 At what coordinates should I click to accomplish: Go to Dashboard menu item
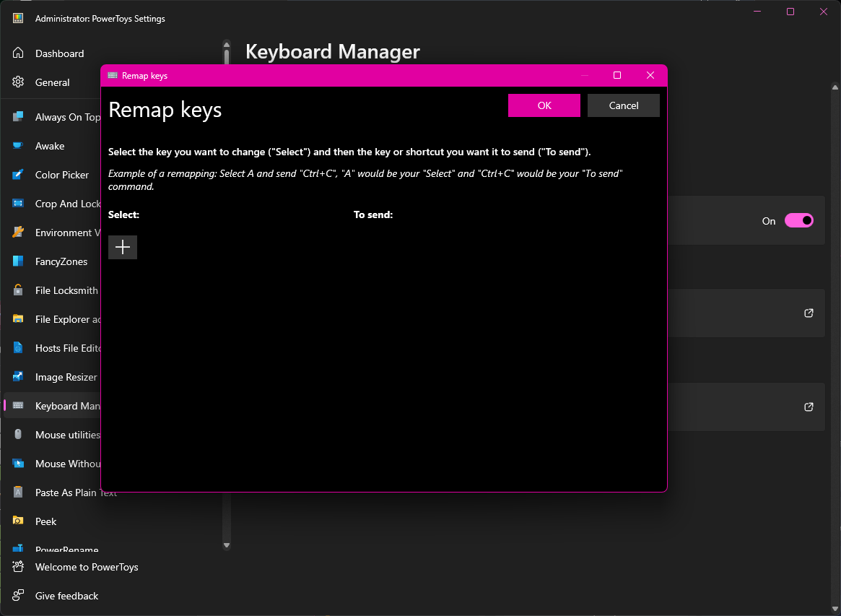pyautogui.click(x=59, y=53)
